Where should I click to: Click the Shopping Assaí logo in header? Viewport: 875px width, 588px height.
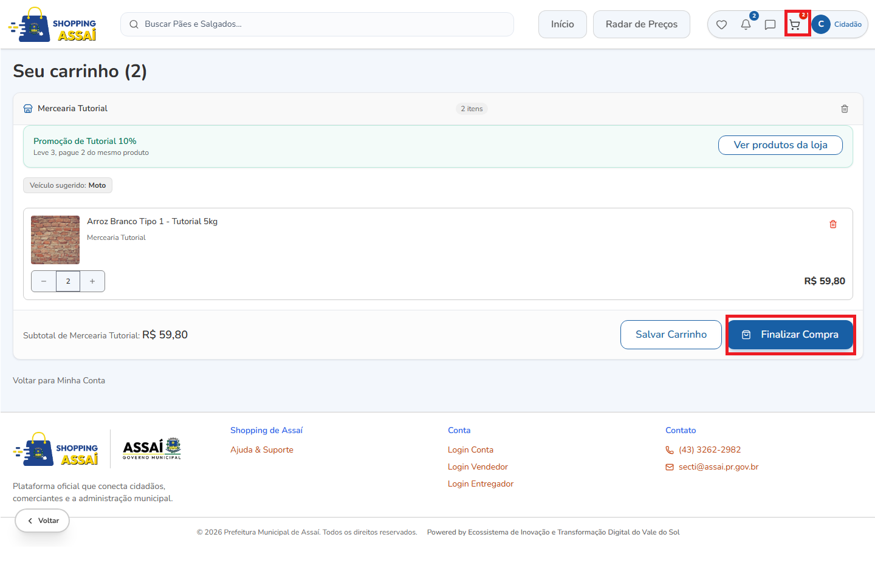(x=52, y=24)
